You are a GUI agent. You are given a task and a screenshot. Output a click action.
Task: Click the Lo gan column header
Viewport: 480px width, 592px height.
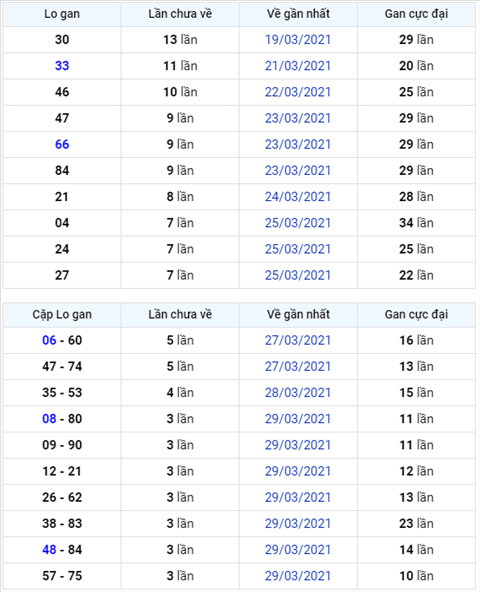62,14
